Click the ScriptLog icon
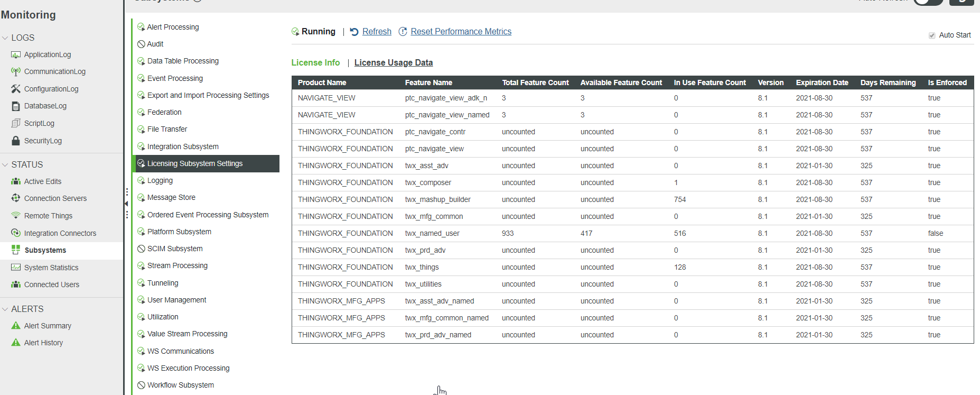Viewport: 980px width, 395px height. tap(16, 123)
